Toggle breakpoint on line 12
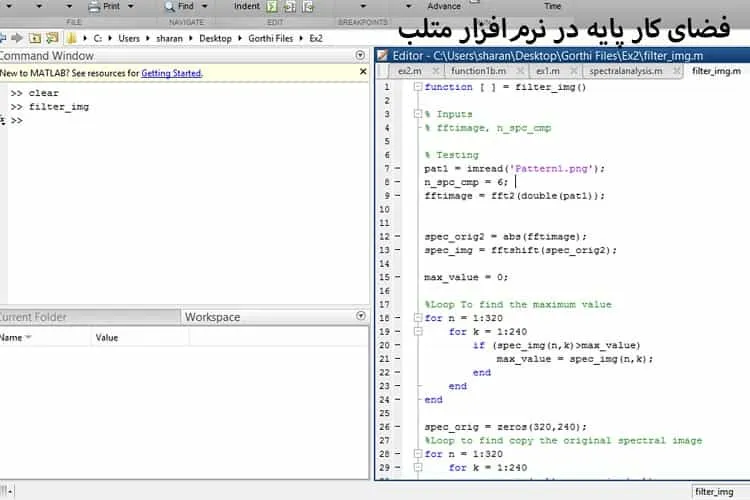750x500 pixels. coord(397,236)
